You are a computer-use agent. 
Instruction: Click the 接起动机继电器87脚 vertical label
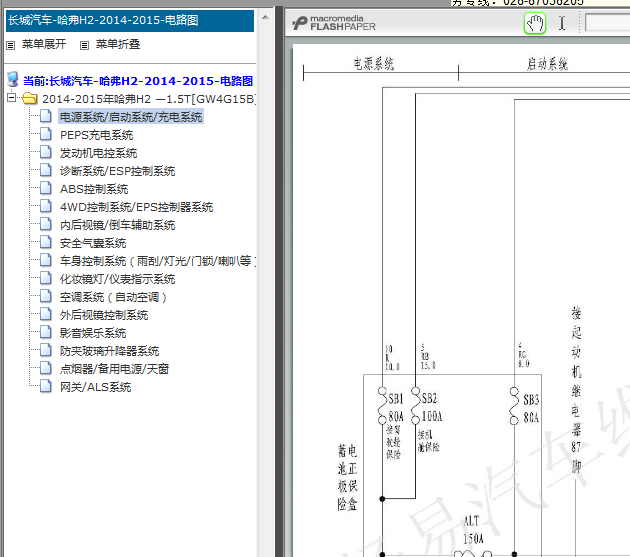tap(577, 390)
